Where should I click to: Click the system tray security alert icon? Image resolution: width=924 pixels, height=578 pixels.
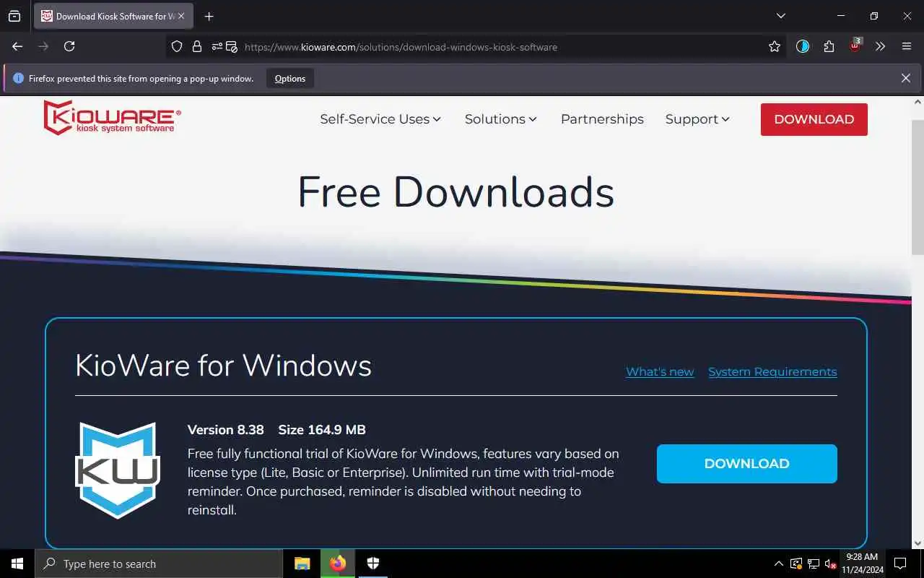(796, 564)
